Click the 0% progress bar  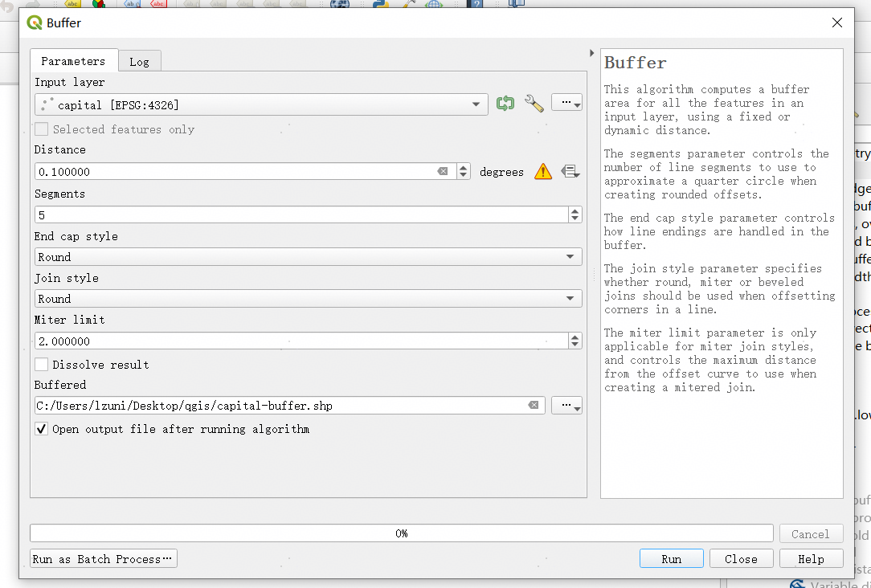point(401,533)
